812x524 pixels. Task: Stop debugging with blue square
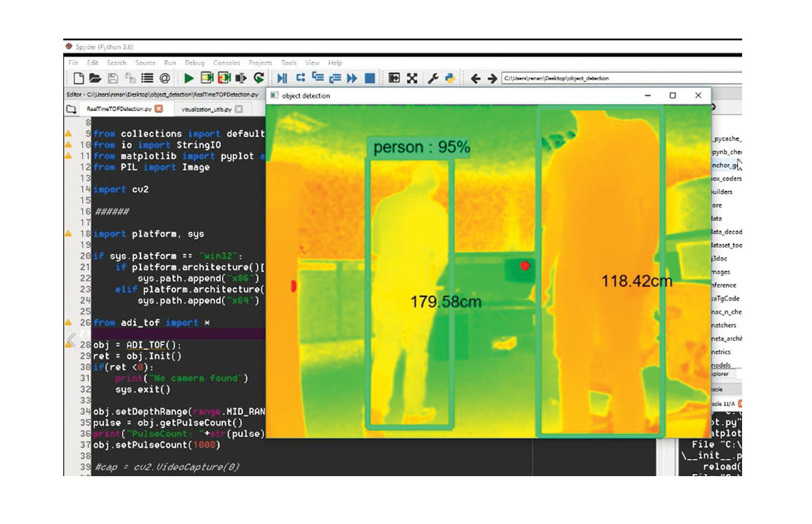pos(370,78)
